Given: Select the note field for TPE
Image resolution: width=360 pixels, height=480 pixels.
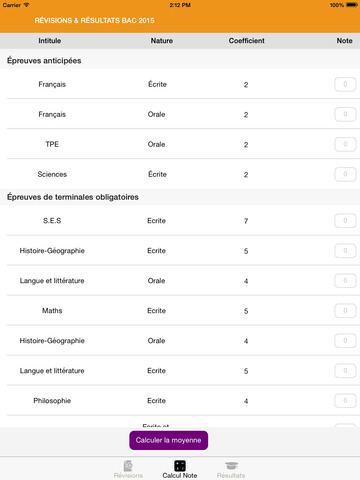Looking at the screenshot, I should click(345, 144).
